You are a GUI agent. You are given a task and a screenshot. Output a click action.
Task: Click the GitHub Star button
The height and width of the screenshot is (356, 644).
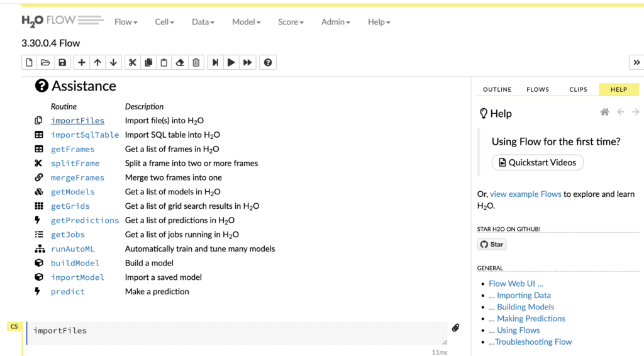(x=492, y=244)
